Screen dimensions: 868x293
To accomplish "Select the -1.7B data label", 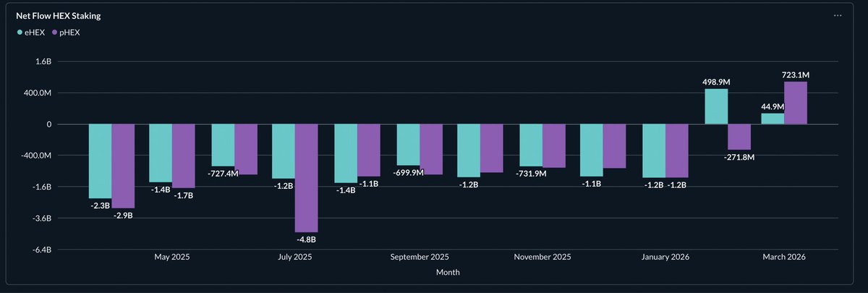I will [x=183, y=195].
